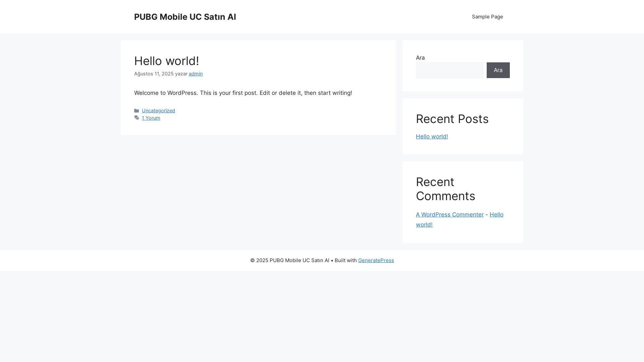The height and width of the screenshot is (362, 644).
Task: Open the PUBG Mobile UC Satın Al site title
Action: (x=185, y=17)
